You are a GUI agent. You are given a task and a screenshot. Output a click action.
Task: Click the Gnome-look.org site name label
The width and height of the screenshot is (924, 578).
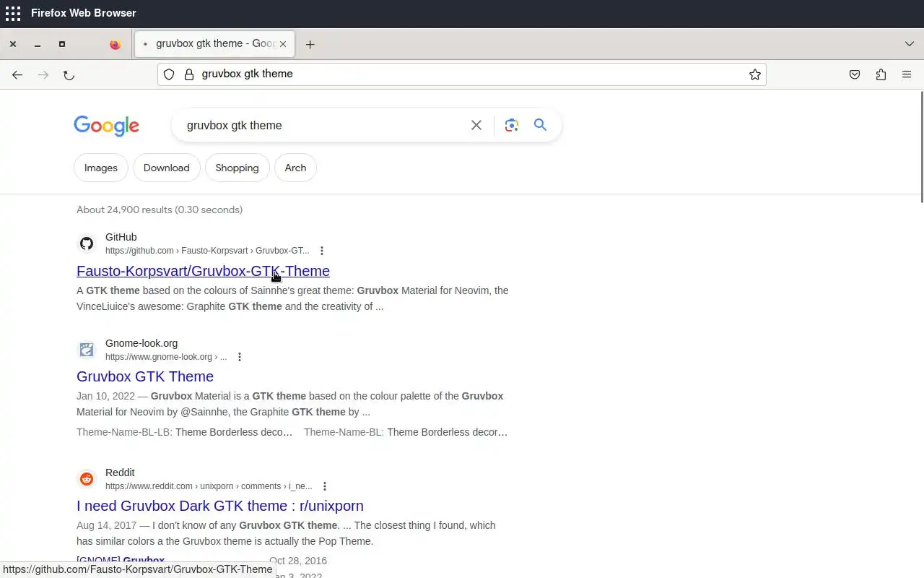[x=141, y=343]
